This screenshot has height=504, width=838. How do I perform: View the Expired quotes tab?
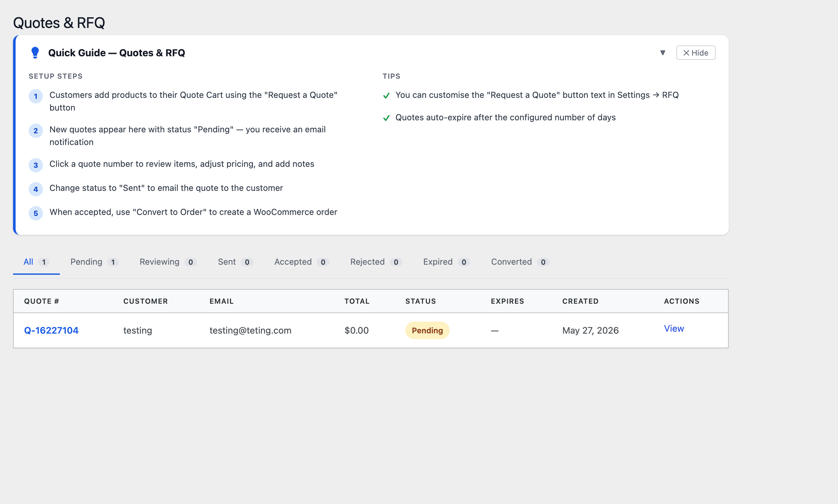pos(446,262)
